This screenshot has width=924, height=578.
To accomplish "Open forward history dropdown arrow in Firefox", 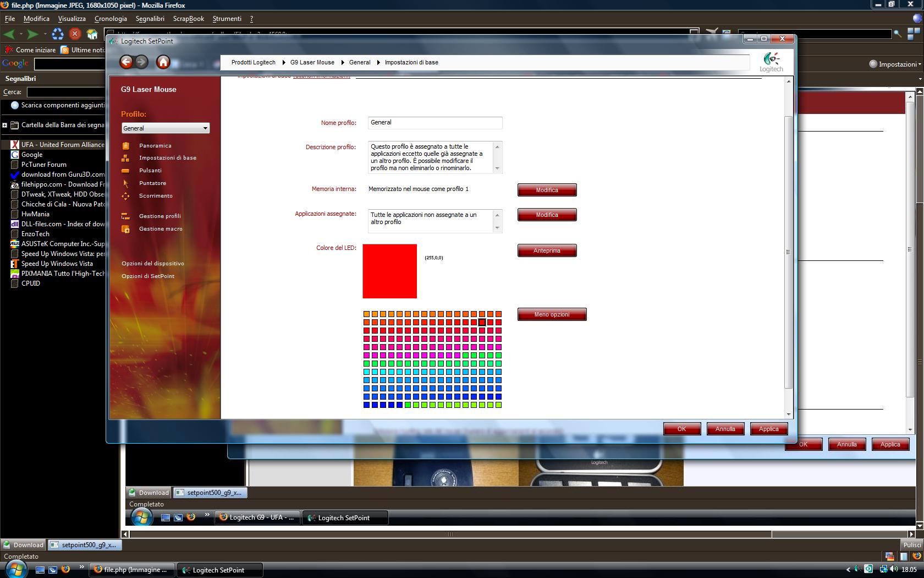I will click(x=45, y=34).
